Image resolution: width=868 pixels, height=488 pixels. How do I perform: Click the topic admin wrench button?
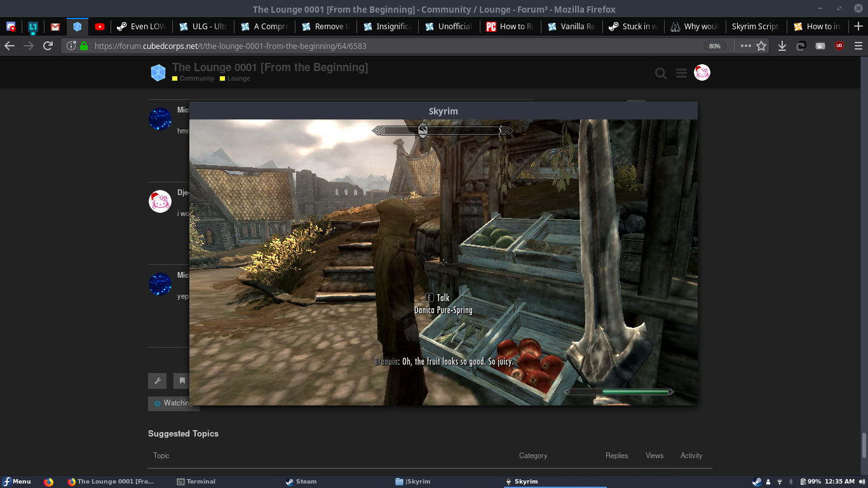[x=158, y=381]
